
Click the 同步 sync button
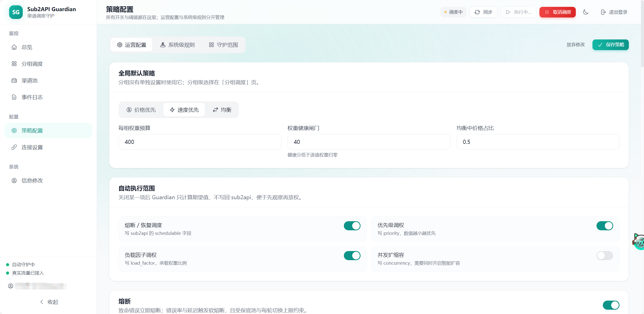pyautogui.click(x=483, y=12)
